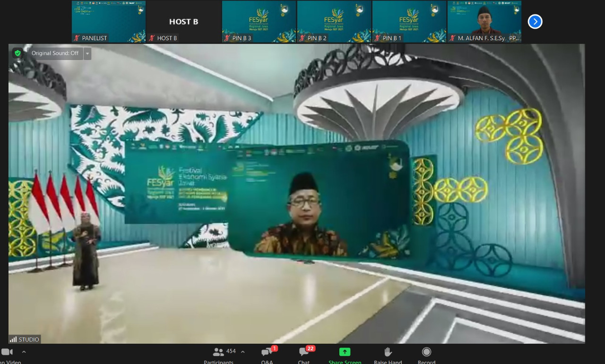Select the PIN B 2 thumbnail
Screen dimensions: 605x364
(334, 22)
